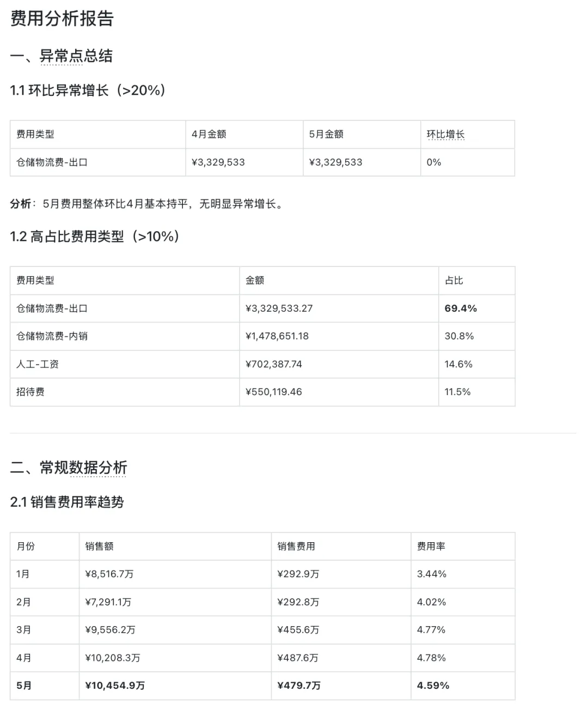Click ¥3,329,533 under the 4月金额 column
Image resolution: width=588 pixels, height=710 pixels.
point(218,162)
